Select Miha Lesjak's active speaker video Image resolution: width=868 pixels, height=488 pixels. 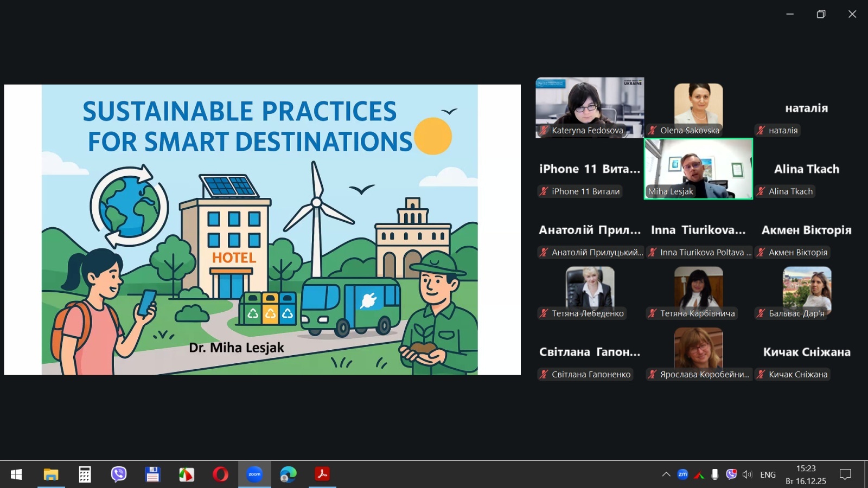[698, 168]
